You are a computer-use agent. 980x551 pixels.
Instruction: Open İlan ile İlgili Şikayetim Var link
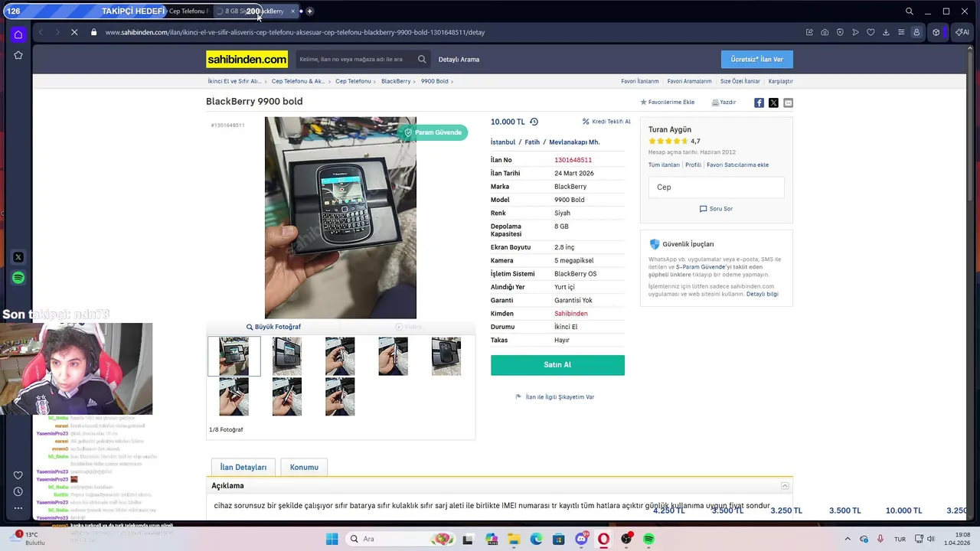555,397
